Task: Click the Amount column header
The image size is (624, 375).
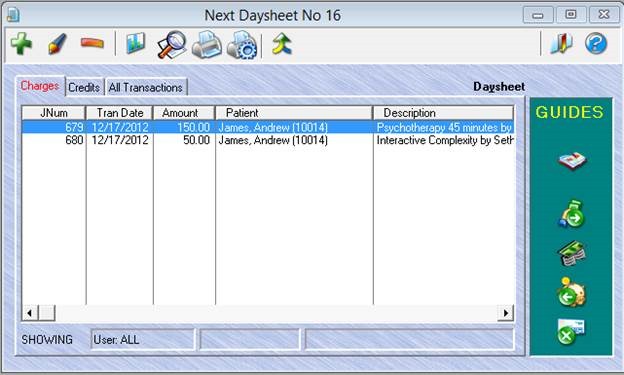Action: pos(184,113)
